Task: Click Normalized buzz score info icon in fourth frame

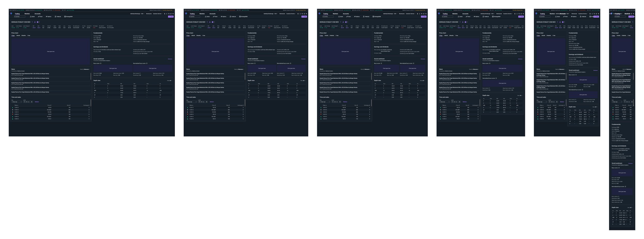Action: (x=496, y=78)
